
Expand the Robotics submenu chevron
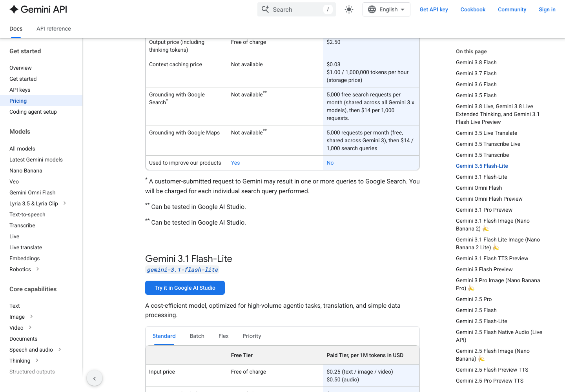(x=38, y=269)
